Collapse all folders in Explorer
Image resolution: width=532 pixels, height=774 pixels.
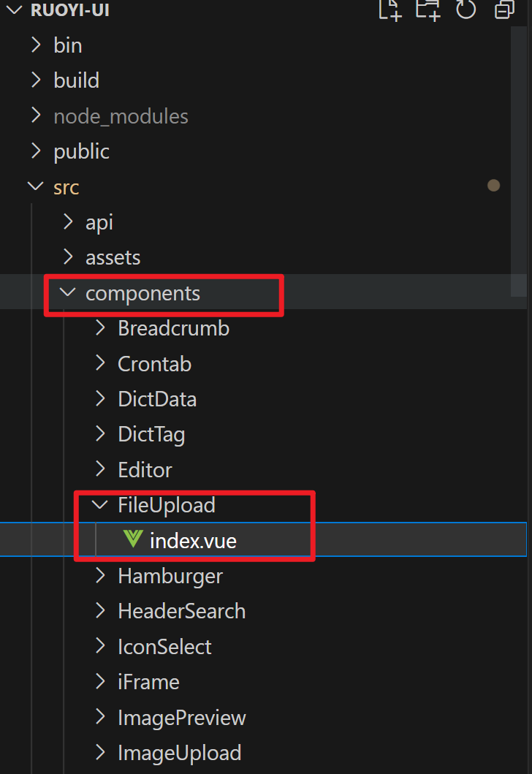[x=504, y=10]
